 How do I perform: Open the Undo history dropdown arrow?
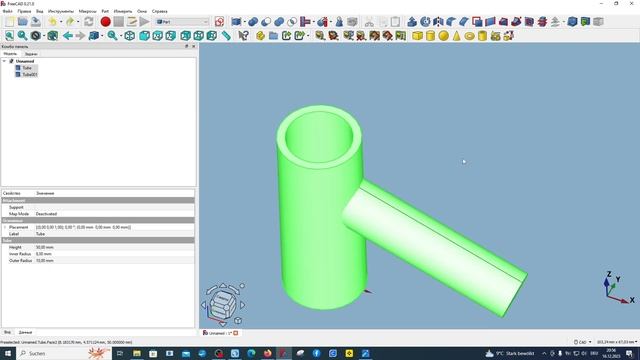point(61,22)
